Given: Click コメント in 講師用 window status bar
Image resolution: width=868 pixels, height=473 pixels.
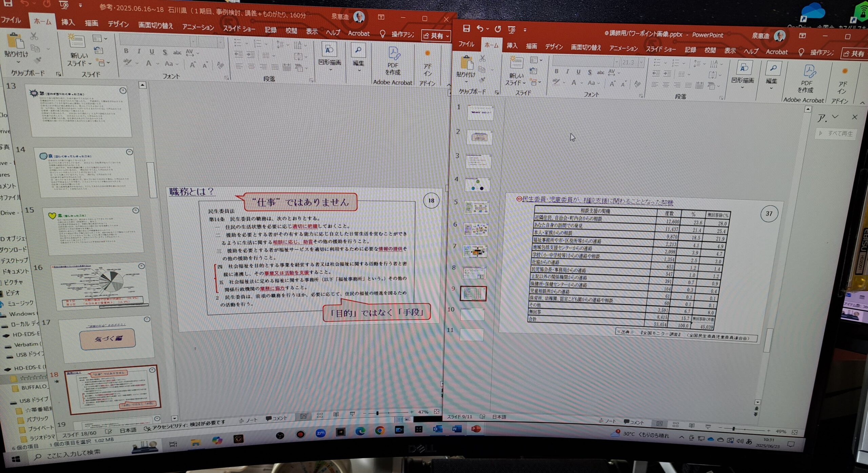Looking at the screenshot, I should (633, 423).
